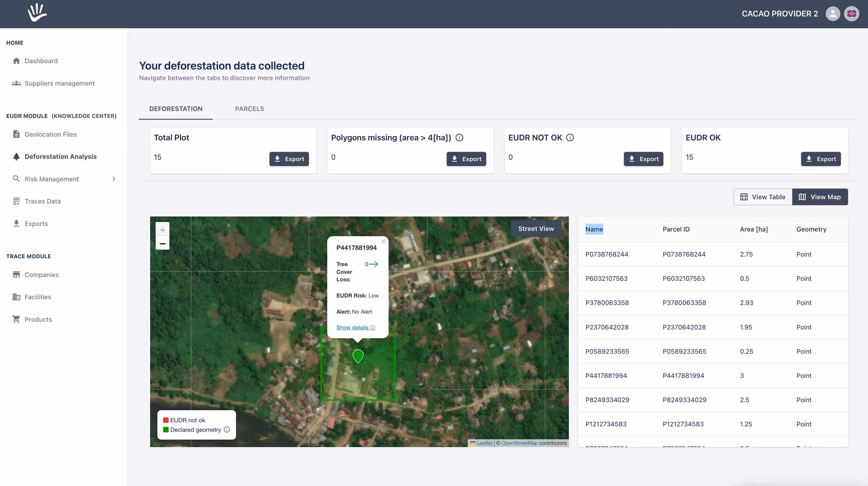Viewport: 868px width, 486px height.
Task: Export the EUDR OK data
Action: coord(820,159)
